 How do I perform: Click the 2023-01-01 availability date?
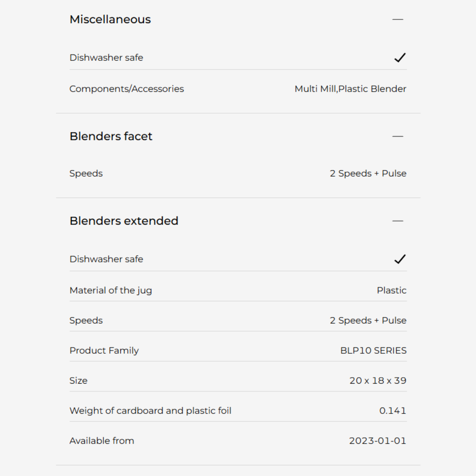point(377,441)
